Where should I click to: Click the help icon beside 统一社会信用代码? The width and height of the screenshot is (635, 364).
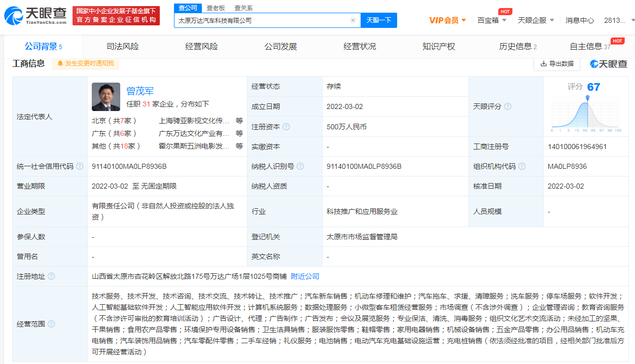[80, 166]
